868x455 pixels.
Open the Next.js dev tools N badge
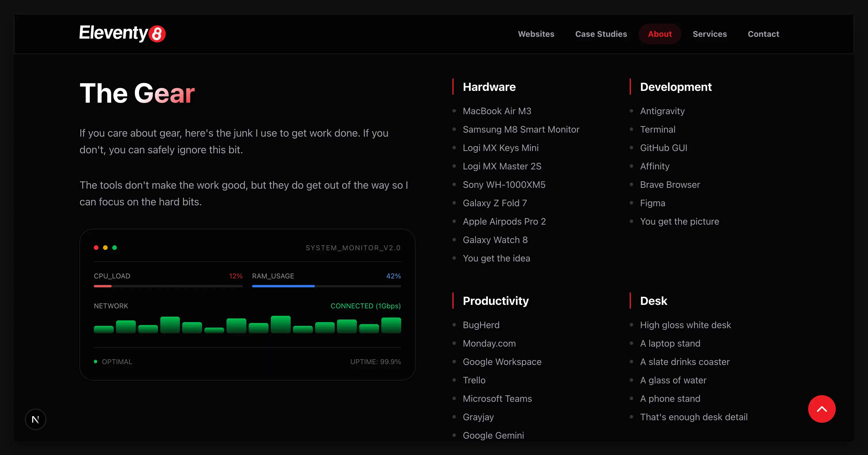pos(35,419)
